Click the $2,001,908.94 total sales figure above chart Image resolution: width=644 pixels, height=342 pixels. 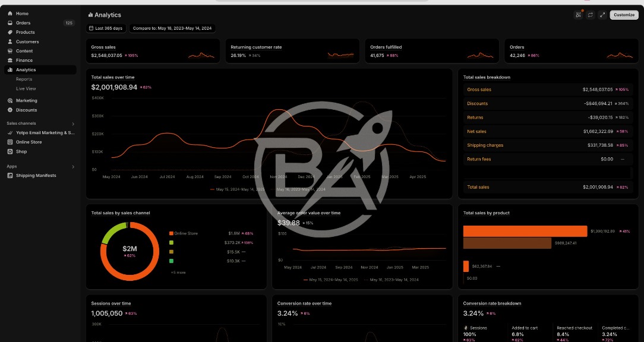point(114,87)
